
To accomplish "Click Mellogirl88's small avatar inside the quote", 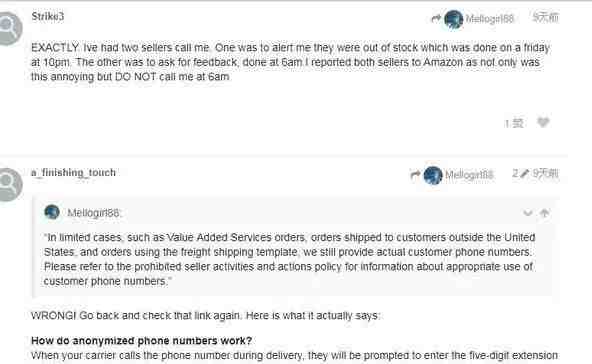I will tap(52, 212).
